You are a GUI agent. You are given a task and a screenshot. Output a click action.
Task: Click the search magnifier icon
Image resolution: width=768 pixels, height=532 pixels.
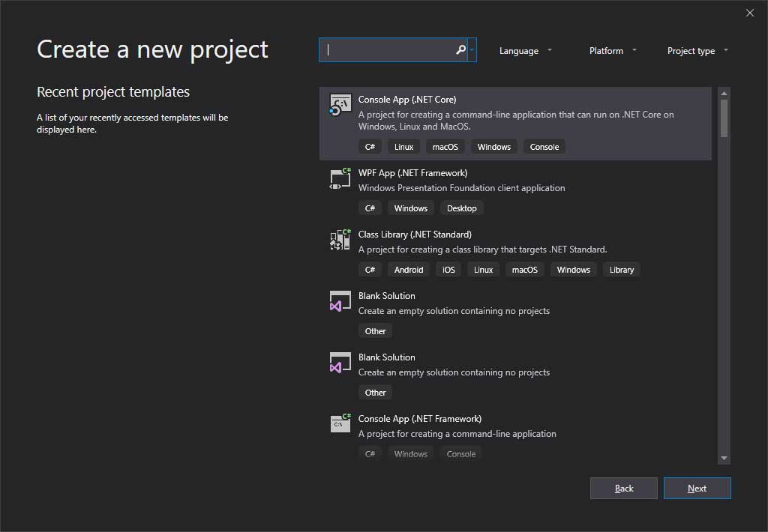460,49
